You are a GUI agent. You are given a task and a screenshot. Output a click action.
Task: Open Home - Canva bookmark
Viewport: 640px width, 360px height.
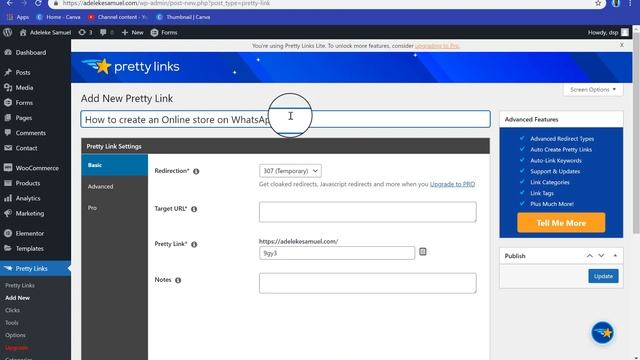tap(58, 17)
